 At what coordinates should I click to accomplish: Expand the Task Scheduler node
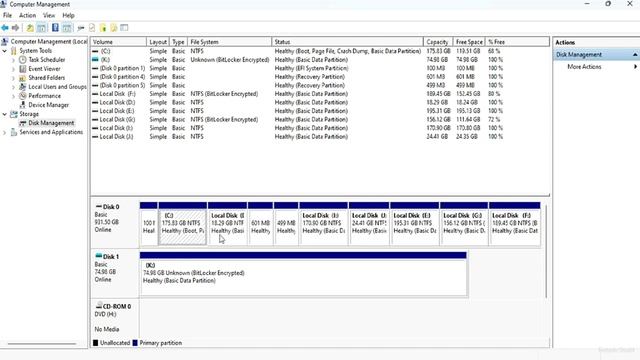coord(13,60)
